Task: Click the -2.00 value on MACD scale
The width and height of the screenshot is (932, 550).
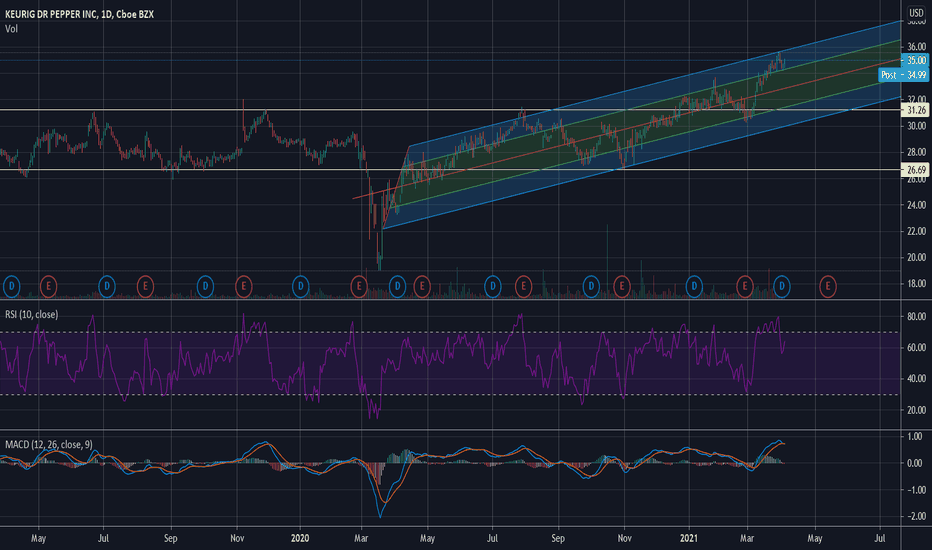Action: (915, 516)
